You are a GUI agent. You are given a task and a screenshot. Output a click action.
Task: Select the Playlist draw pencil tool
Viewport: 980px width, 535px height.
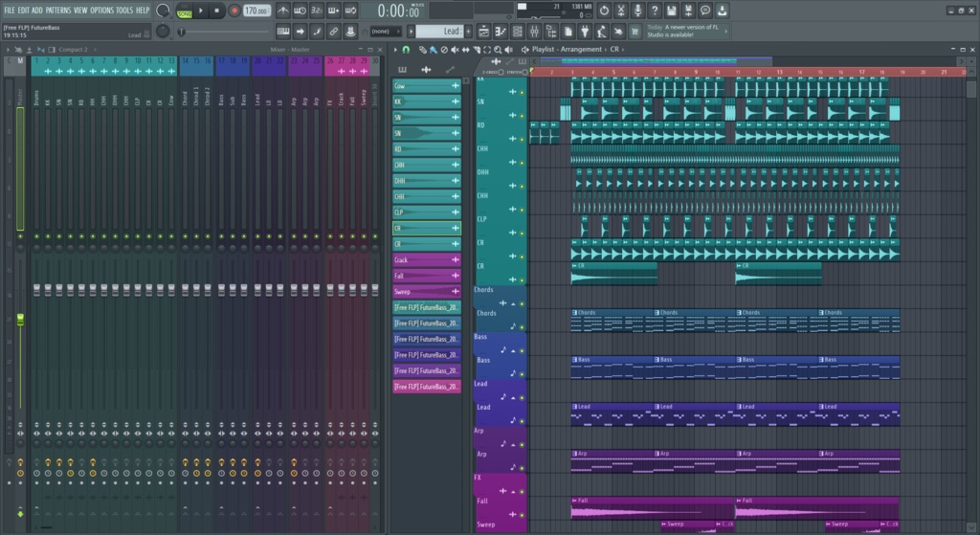pos(423,50)
